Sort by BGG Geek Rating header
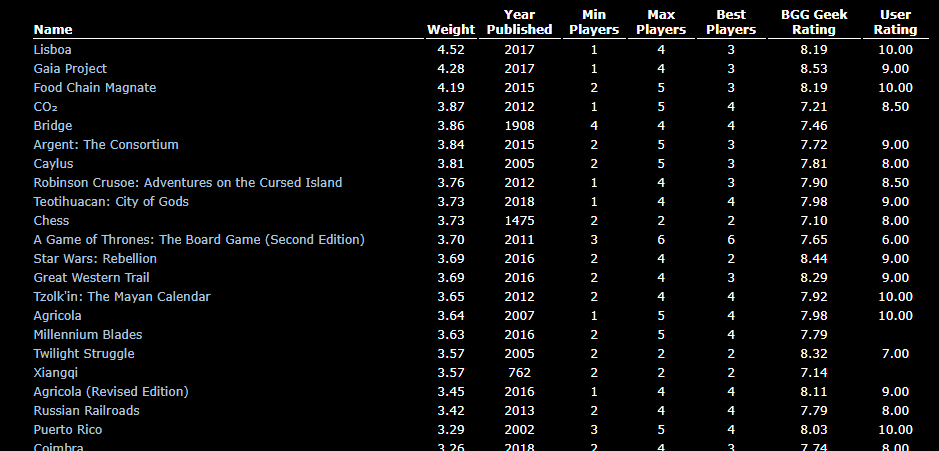The height and width of the screenshot is (451, 939). (x=814, y=22)
